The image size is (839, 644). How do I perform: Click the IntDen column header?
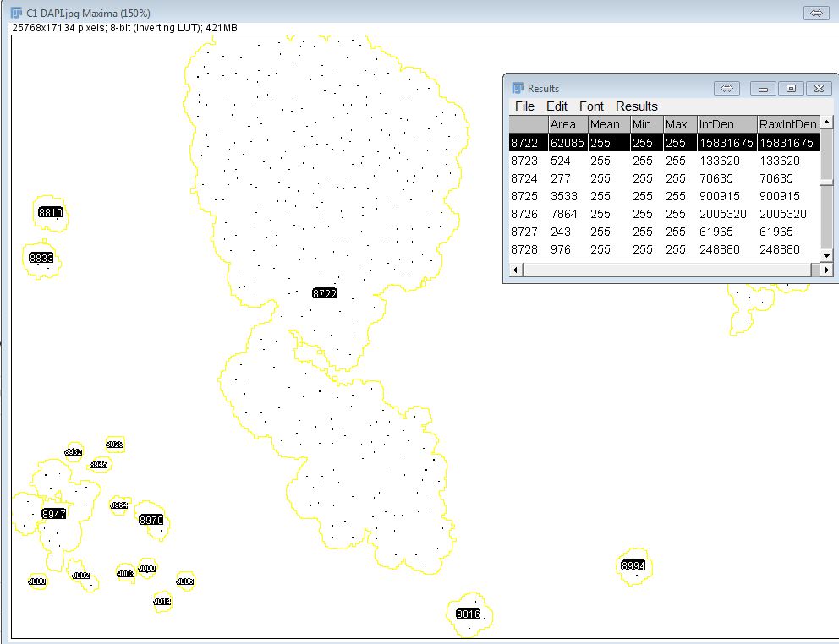(716, 124)
